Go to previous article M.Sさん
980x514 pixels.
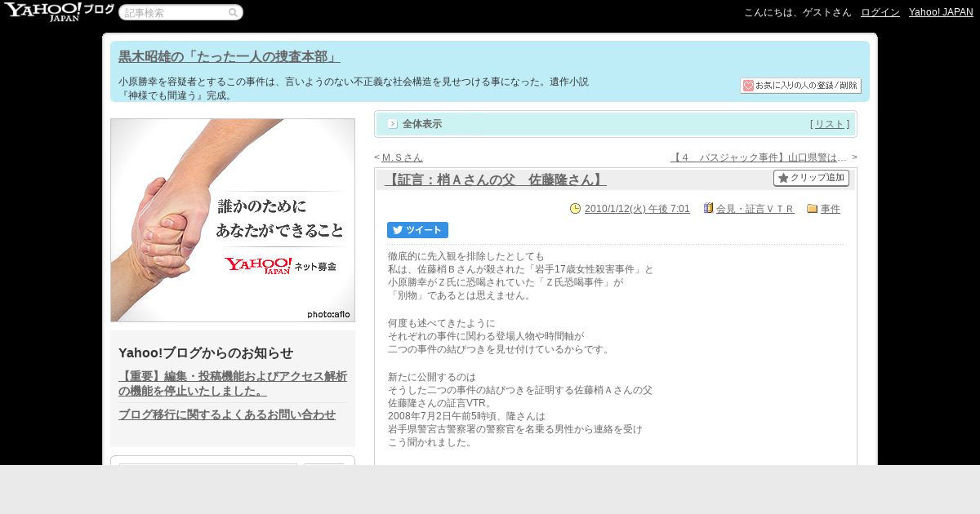tap(403, 157)
